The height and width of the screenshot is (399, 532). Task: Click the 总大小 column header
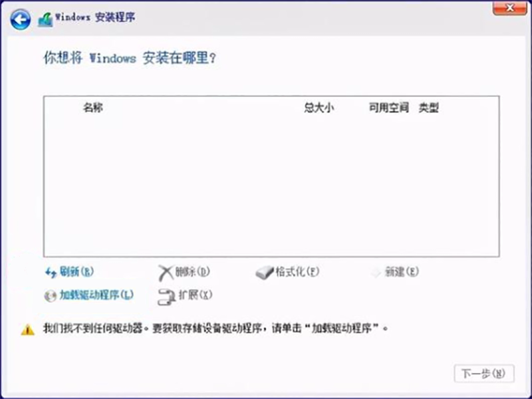[x=319, y=108]
